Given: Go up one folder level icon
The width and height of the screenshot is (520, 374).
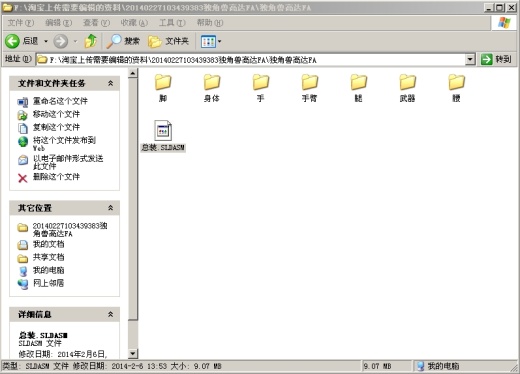Looking at the screenshot, I should click(x=90, y=41).
